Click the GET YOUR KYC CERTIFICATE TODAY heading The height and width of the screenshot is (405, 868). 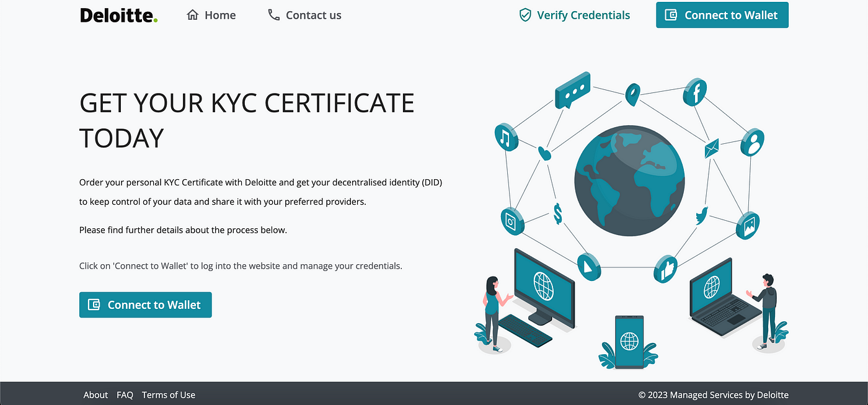pos(247,120)
